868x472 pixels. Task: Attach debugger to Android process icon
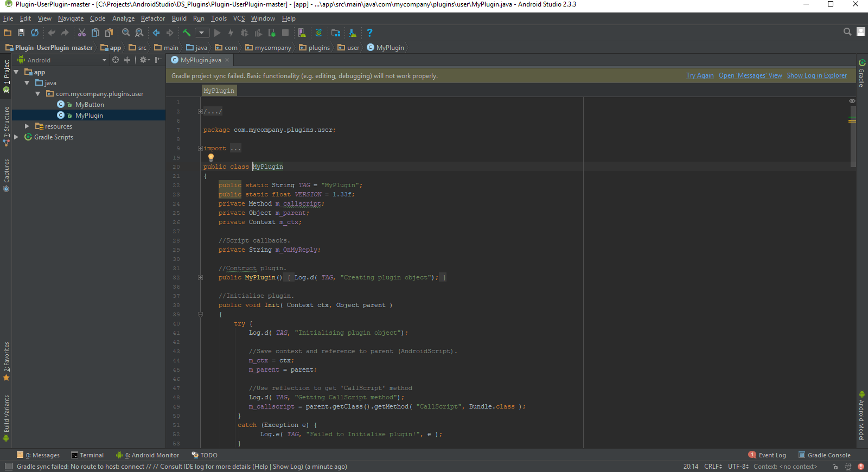pos(272,33)
